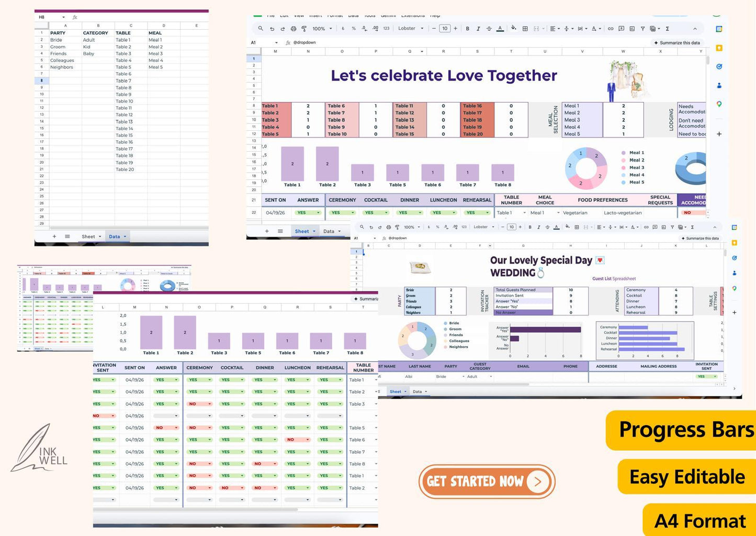
Task: Click Summarize this data in Love Together window
Action: pos(676,43)
